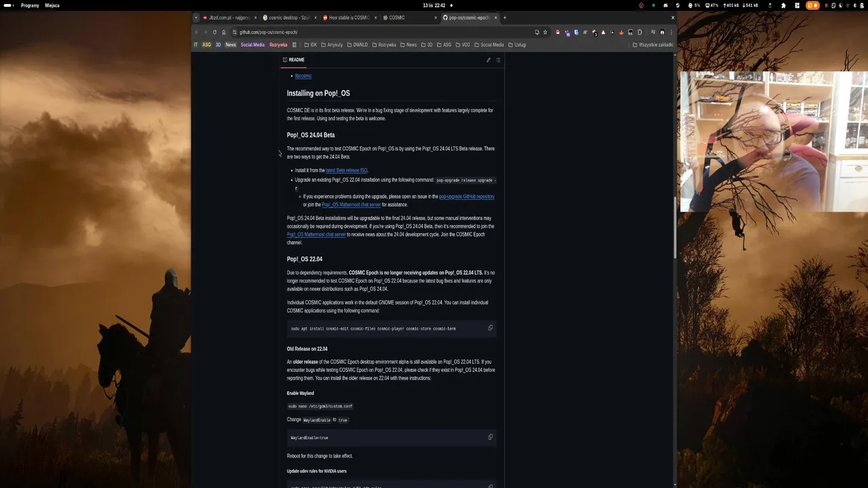Open the Programy menu in top panel
Screen dimensions: 868x488
tap(30, 5)
